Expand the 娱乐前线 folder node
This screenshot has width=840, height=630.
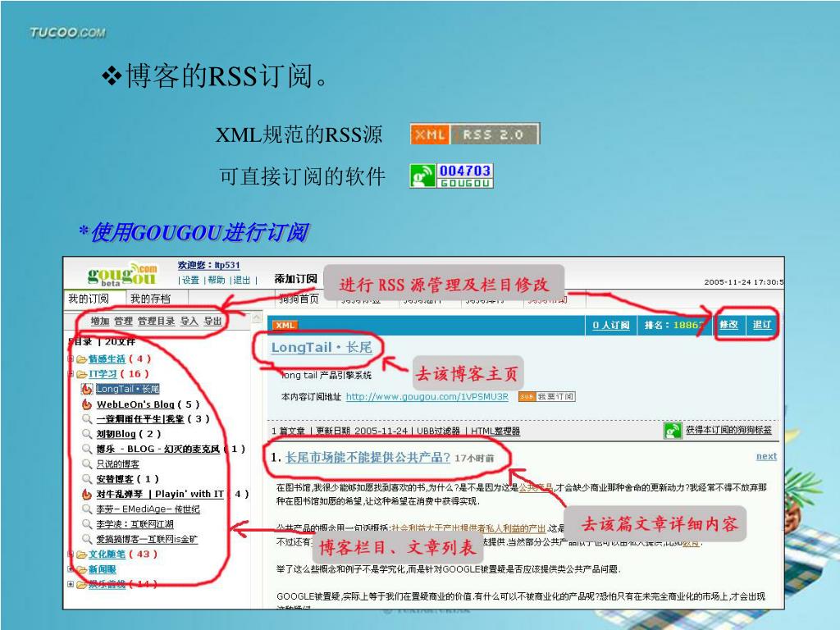[71, 584]
